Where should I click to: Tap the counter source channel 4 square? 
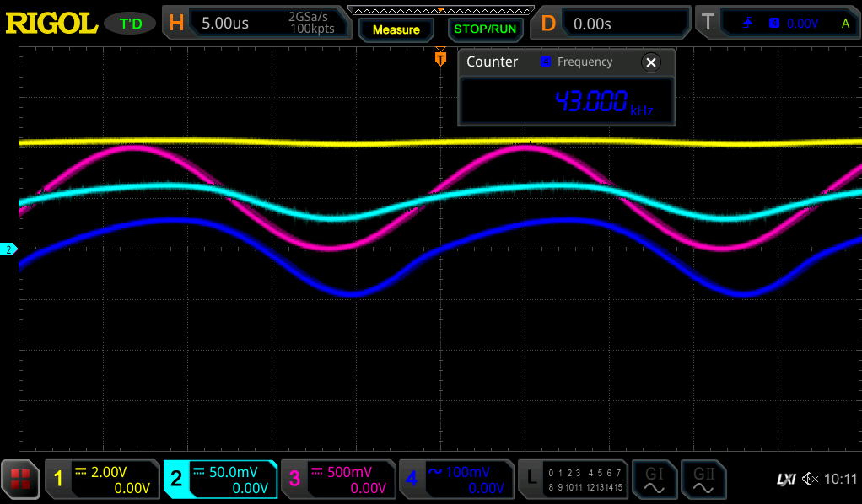[546, 62]
